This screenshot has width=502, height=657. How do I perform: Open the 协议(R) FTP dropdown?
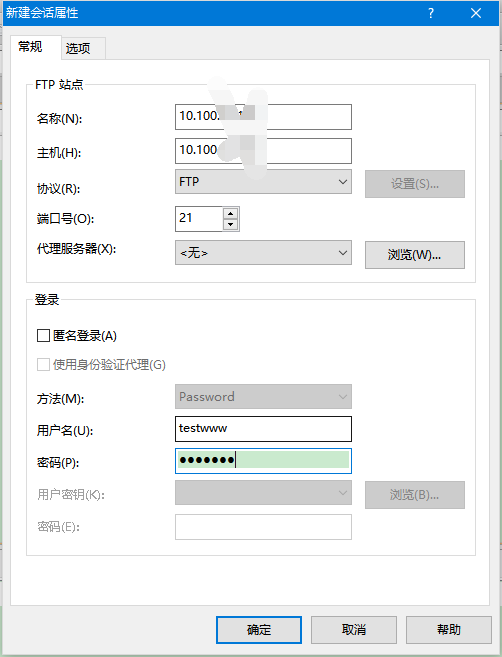[x=263, y=182]
